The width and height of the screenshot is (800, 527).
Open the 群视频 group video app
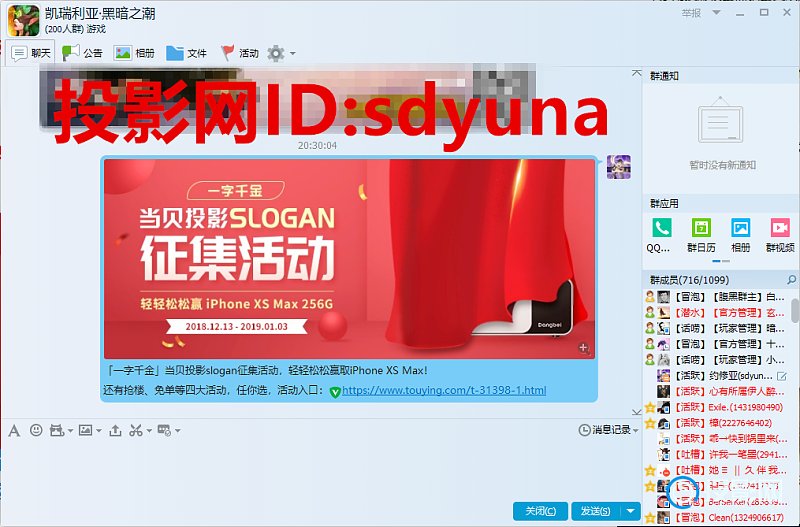click(x=780, y=228)
